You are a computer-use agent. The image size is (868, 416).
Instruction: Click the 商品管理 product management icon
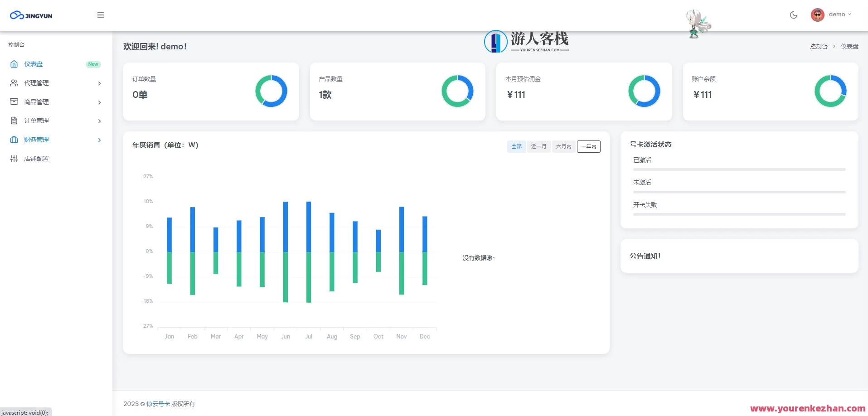point(14,102)
